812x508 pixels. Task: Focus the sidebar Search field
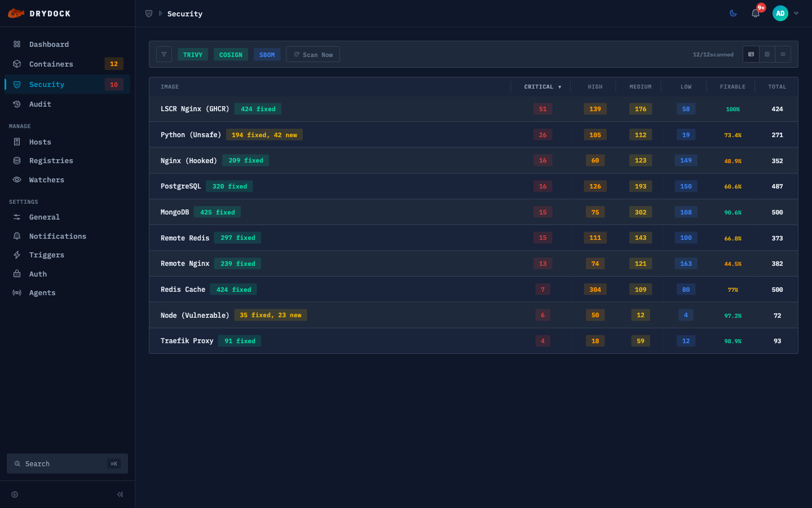(68, 463)
